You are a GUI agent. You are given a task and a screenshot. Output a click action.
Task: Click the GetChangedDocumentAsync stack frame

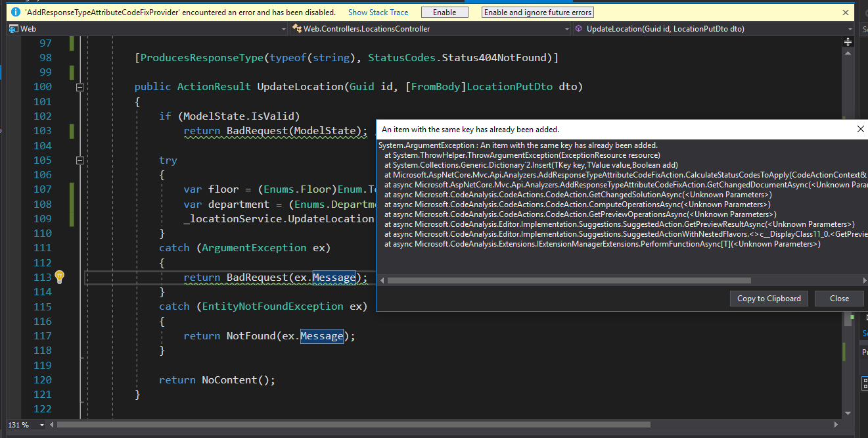coord(626,185)
